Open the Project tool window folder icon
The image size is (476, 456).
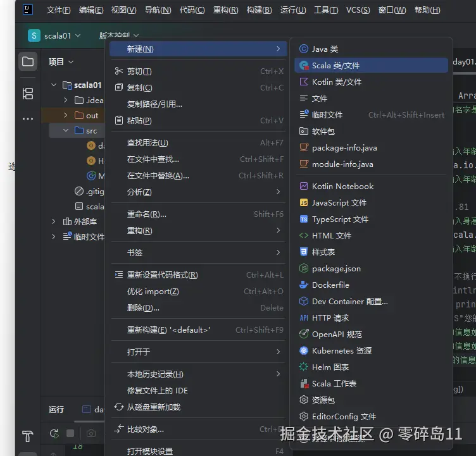(28, 61)
